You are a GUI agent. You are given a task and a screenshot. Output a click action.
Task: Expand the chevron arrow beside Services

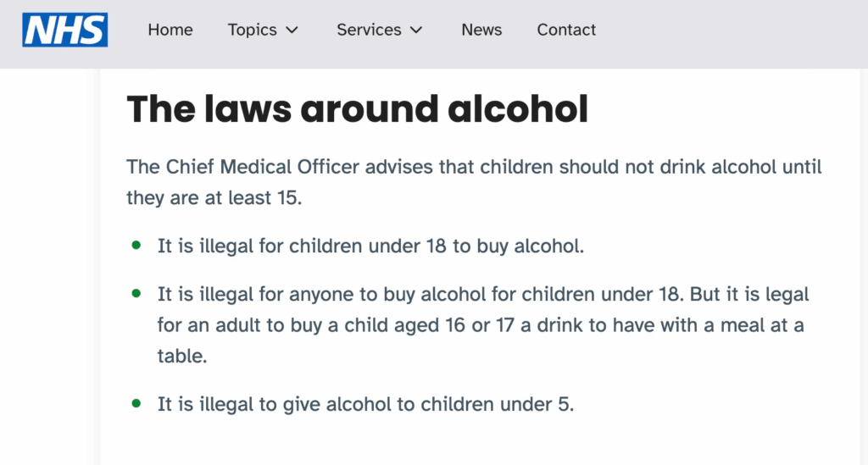point(416,30)
